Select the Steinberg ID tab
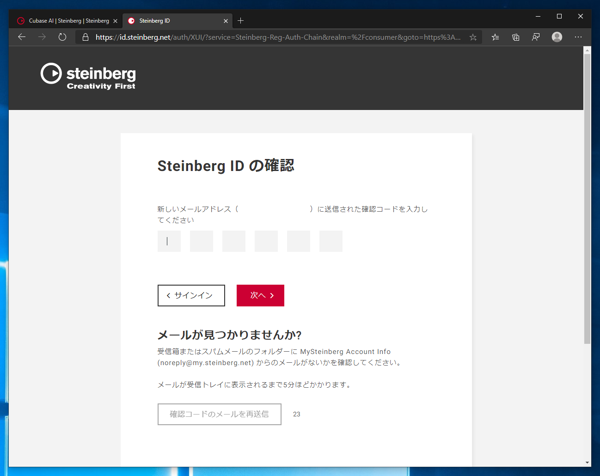600x476 pixels. click(x=178, y=21)
